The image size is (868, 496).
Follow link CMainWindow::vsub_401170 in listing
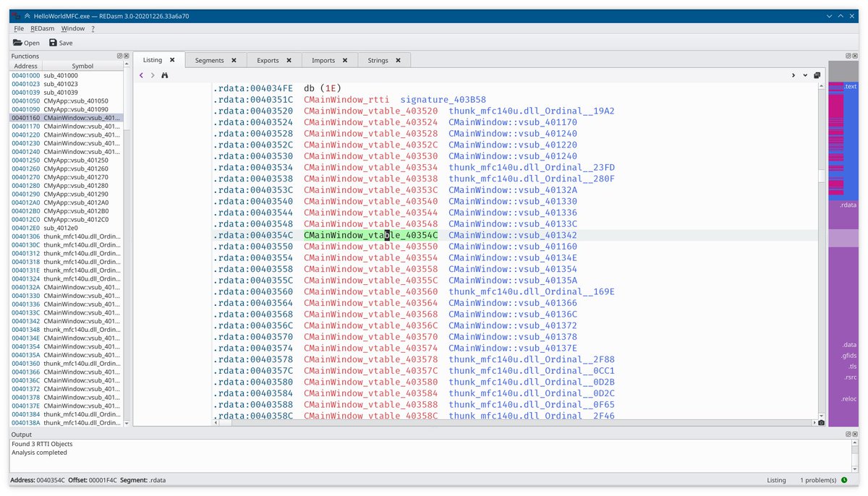(512, 123)
